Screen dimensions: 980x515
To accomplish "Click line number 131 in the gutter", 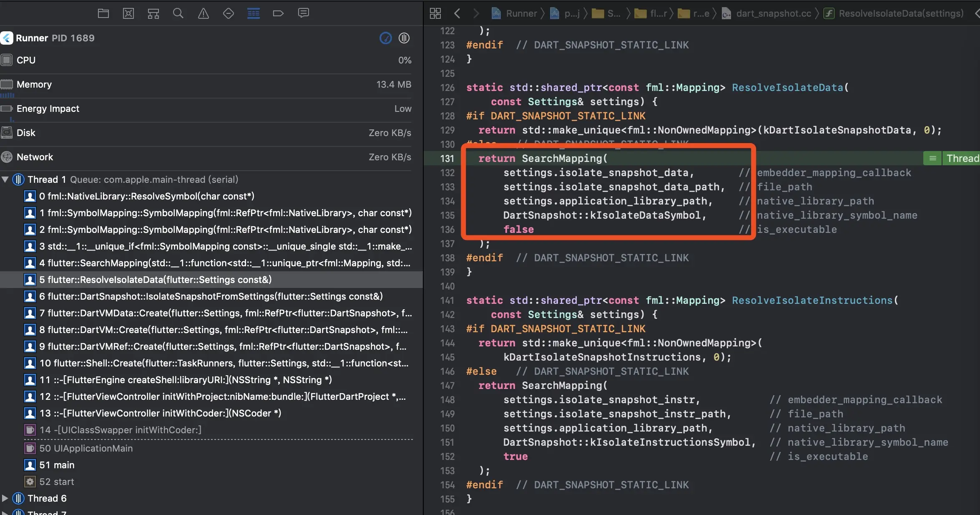I will tap(447, 159).
